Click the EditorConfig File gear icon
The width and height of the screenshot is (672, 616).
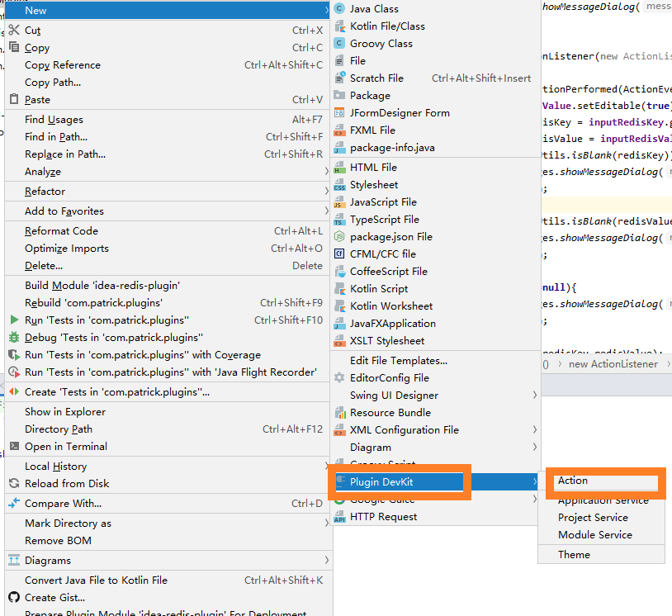(x=339, y=377)
